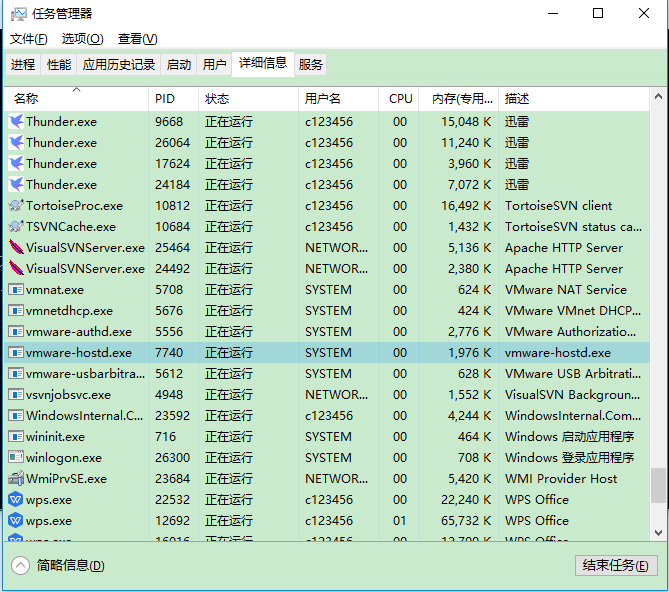
Task: Click the TSVNCache.exe tortoise icon
Action: [16, 226]
